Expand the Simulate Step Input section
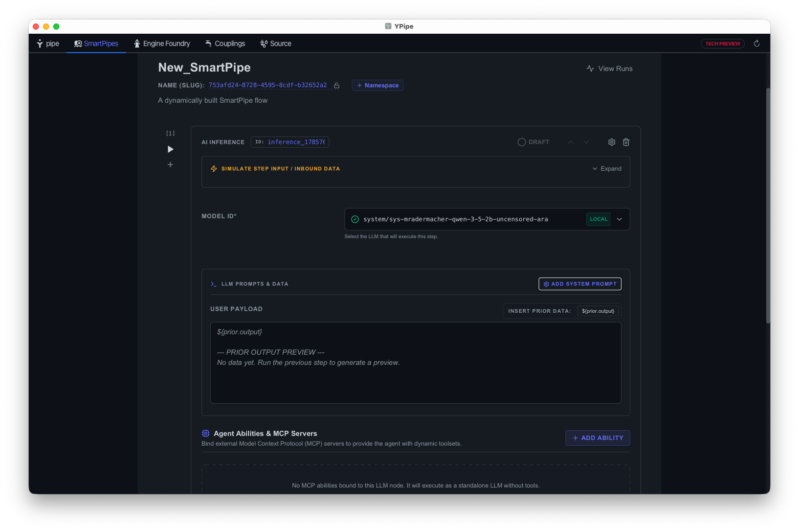The image size is (799, 532). click(607, 169)
